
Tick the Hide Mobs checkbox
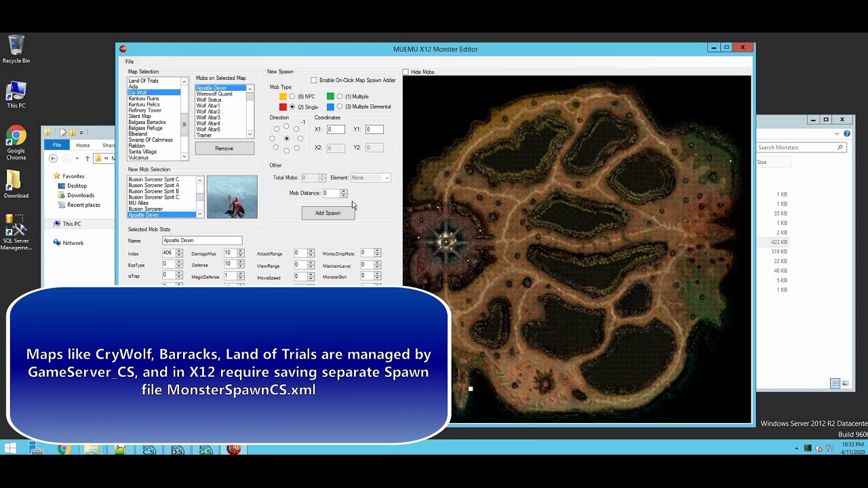click(x=406, y=72)
